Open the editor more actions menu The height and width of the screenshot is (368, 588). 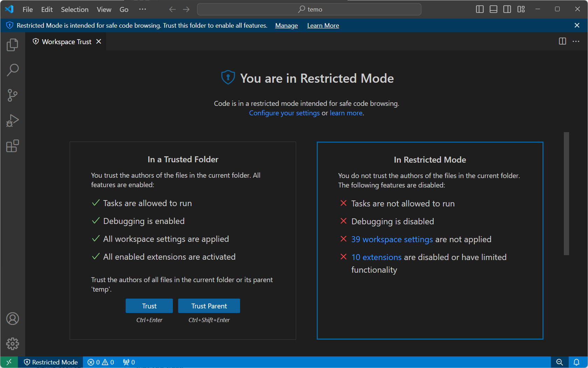[x=576, y=41]
